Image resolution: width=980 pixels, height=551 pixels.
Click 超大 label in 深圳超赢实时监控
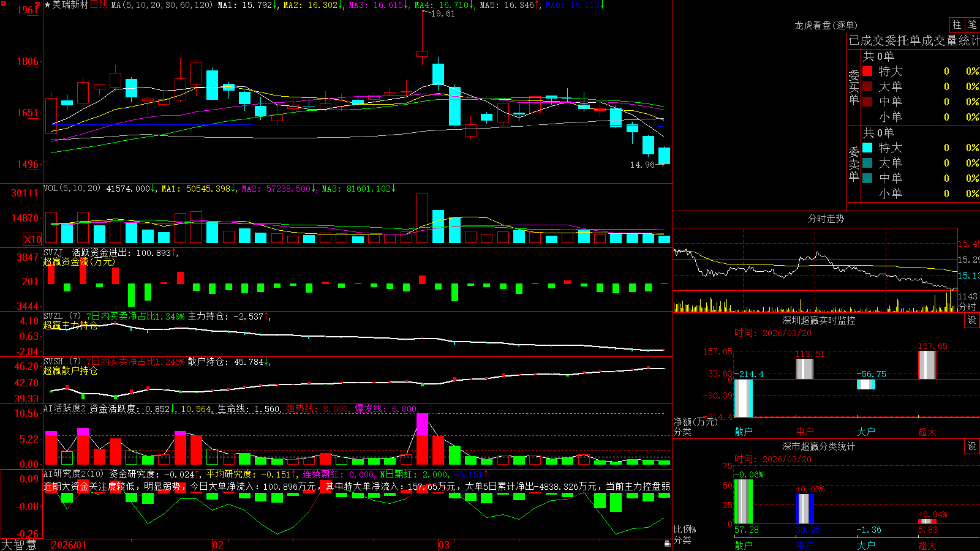point(927,432)
